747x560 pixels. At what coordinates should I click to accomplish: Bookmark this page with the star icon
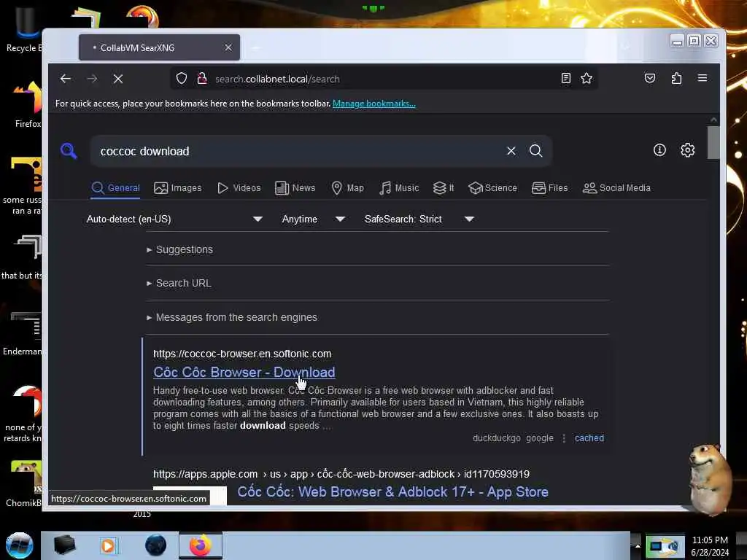pos(587,79)
